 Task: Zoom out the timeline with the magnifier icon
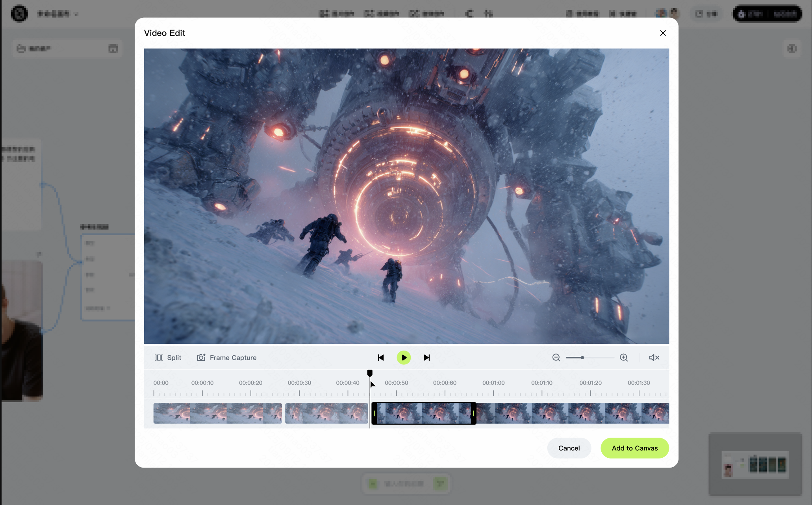click(556, 357)
